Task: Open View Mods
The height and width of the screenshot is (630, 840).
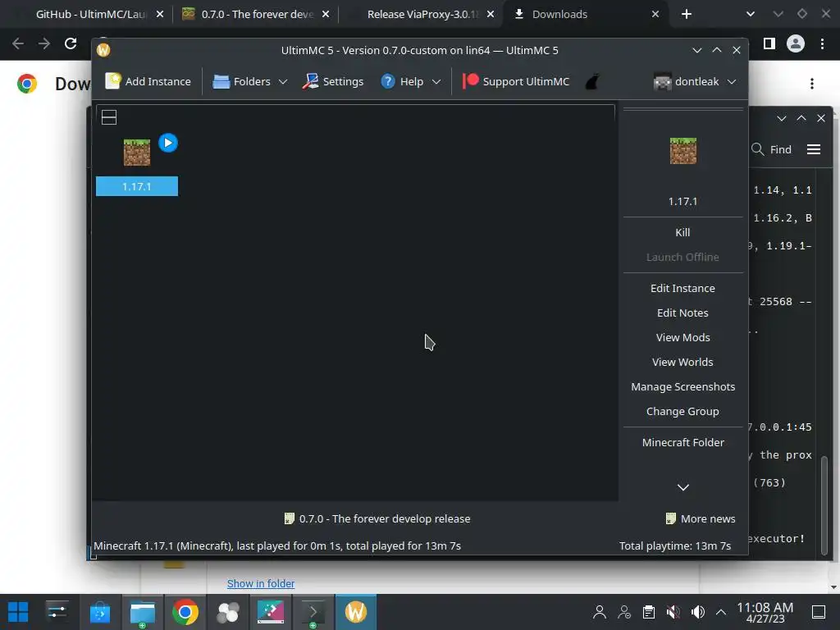Action: [x=682, y=337]
